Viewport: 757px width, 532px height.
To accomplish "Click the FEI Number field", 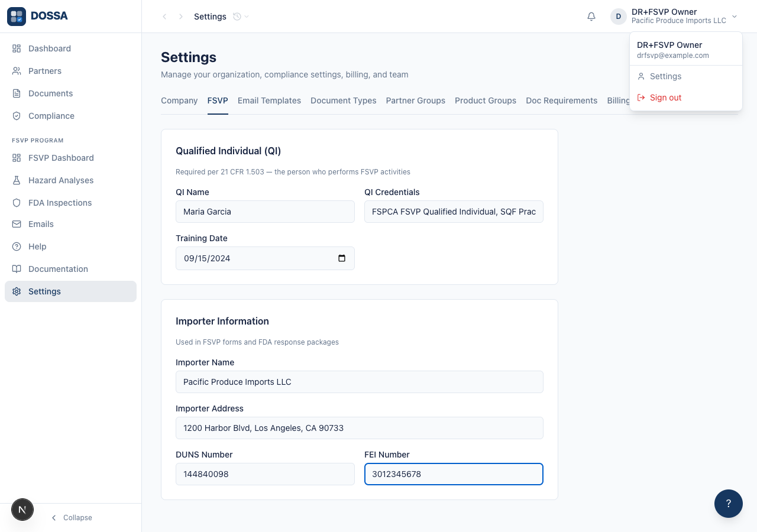I will pos(454,474).
